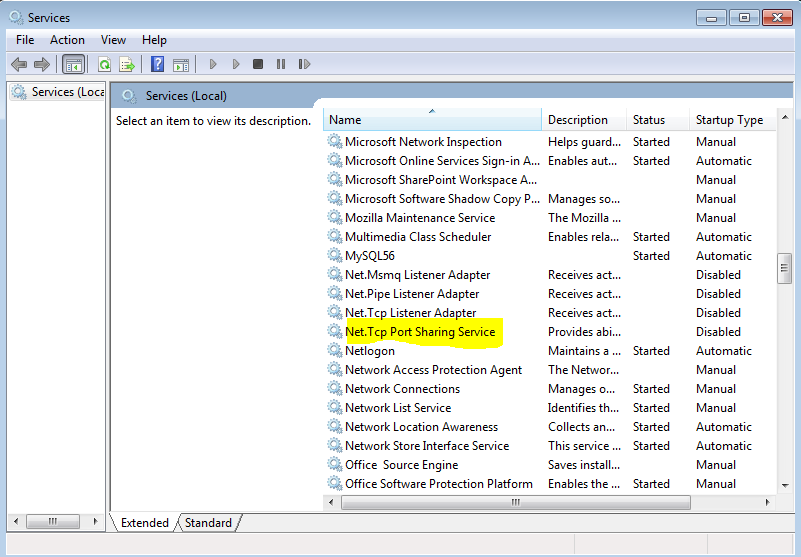The width and height of the screenshot is (801, 557).
Task: Click the Back arrow toolbar icon
Action: click(x=19, y=64)
